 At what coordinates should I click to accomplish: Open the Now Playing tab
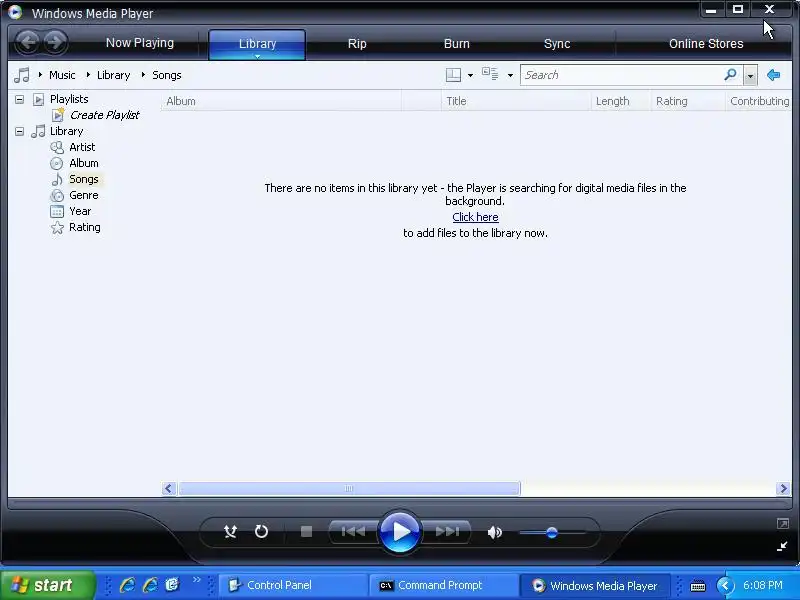[x=140, y=43]
